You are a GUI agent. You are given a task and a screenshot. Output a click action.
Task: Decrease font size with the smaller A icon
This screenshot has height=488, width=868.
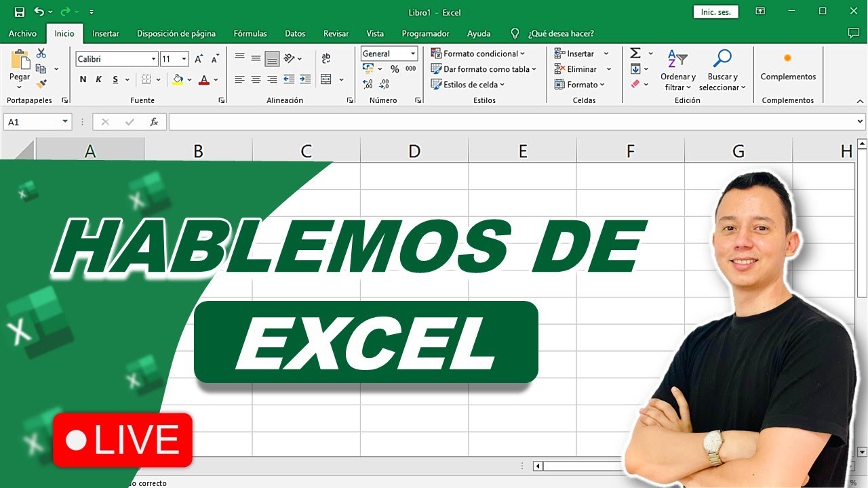tap(214, 60)
